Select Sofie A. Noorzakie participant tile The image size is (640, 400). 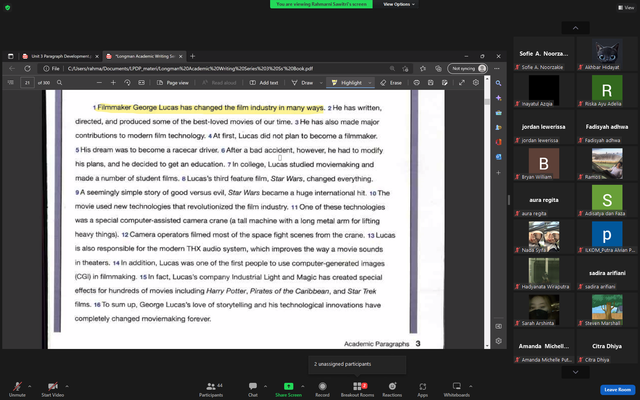tap(544, 53)
